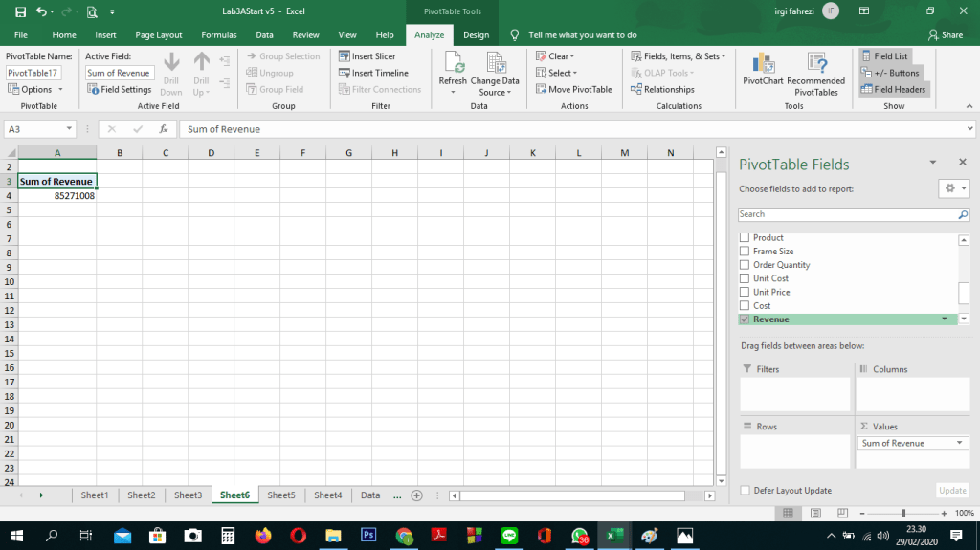Click the PivotTable fields Search box

pyautogui.click(x=847, y=214)
